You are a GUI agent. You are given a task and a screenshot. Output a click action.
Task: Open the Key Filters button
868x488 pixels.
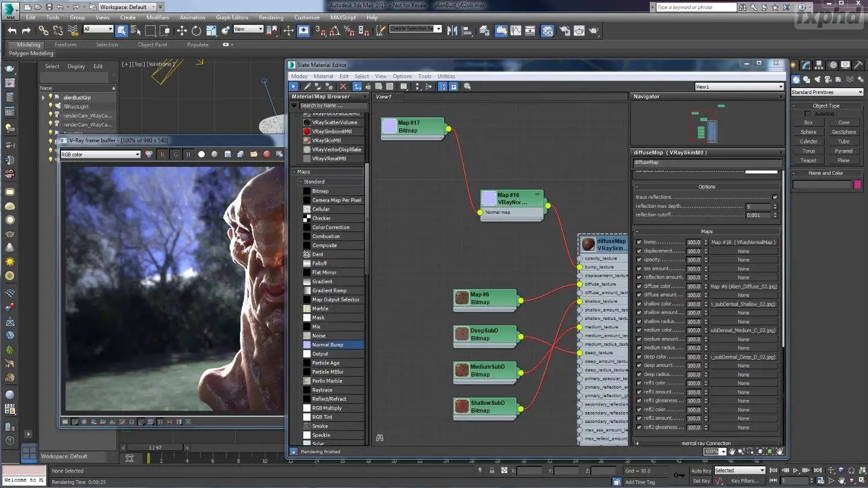pos(745,481)
